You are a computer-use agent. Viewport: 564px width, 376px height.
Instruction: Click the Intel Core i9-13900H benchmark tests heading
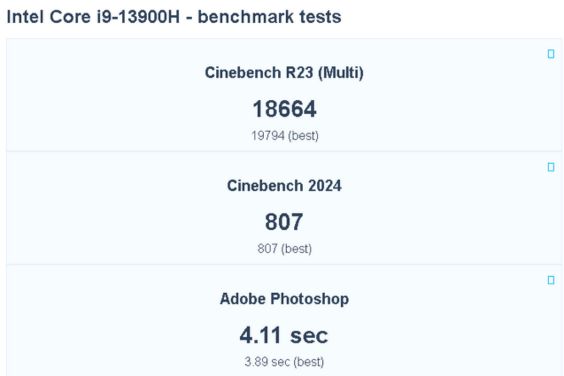tap(174, 17)
